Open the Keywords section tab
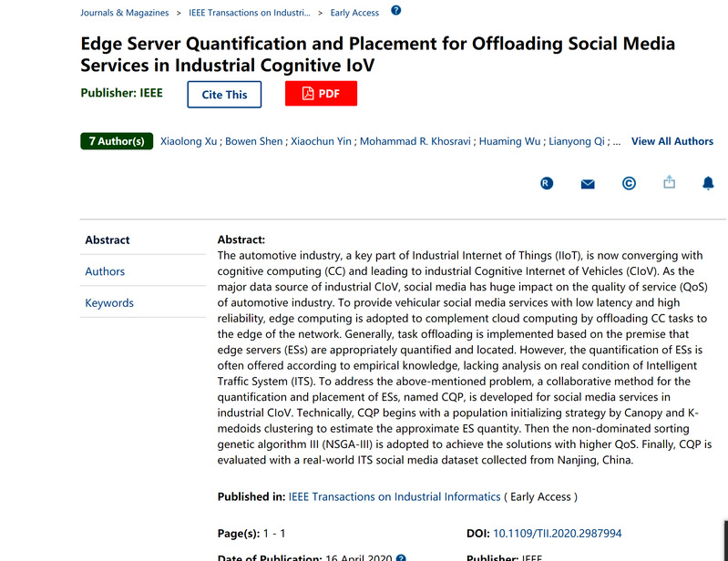The height and width of the screenshot is (561, 728). pos(109,303)
